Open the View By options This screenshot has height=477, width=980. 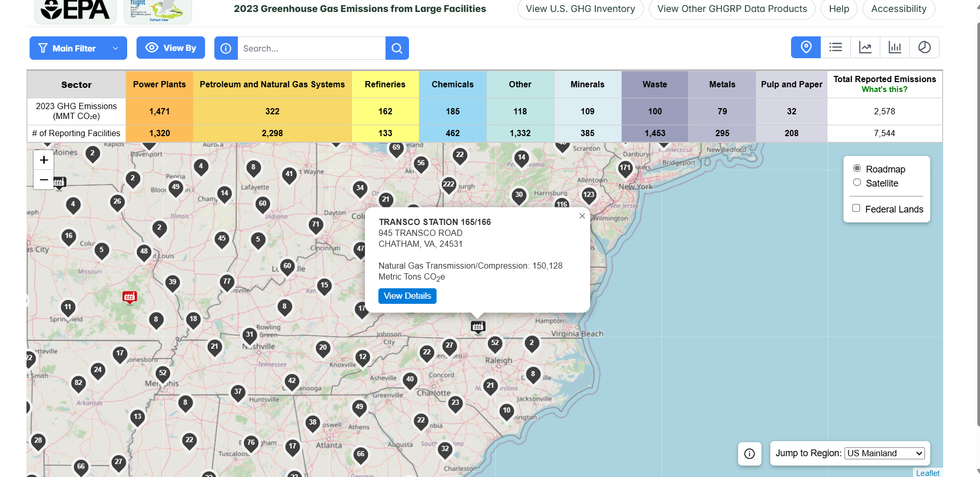[x=170, y=47]
